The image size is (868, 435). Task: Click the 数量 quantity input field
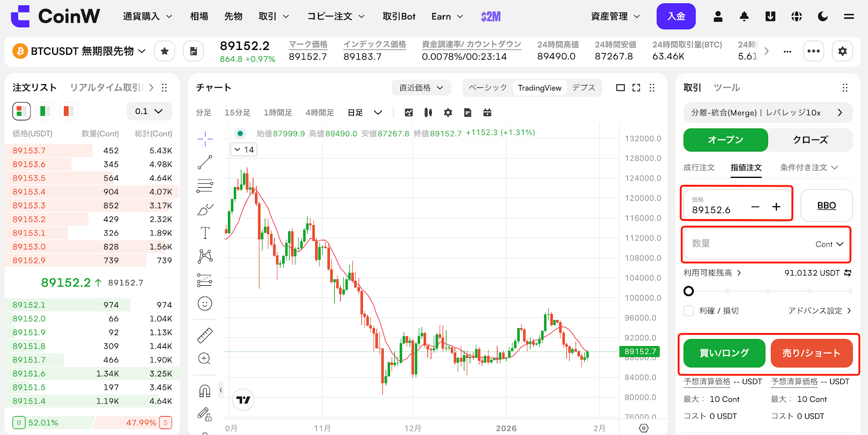click(x=749, y=244)
